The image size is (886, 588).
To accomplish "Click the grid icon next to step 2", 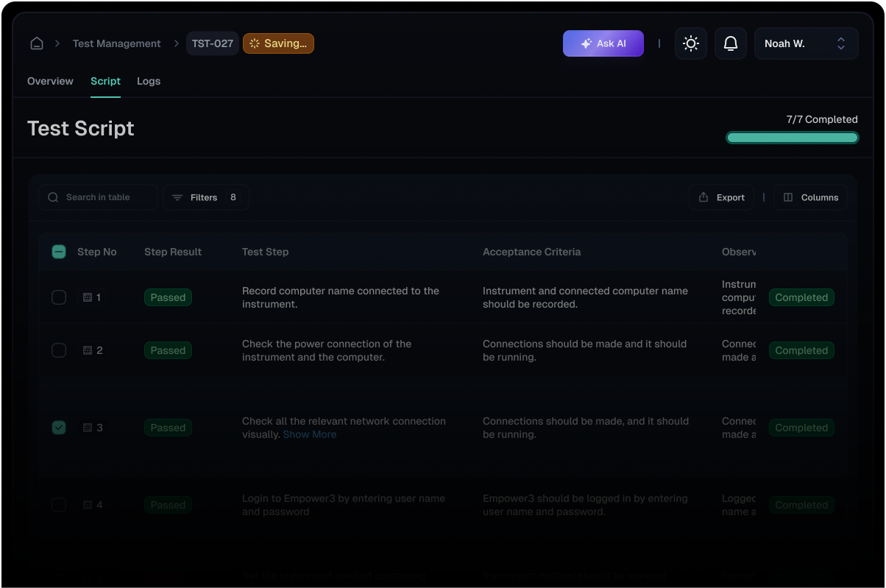I will pyautogui.click(x=86, y=350).
